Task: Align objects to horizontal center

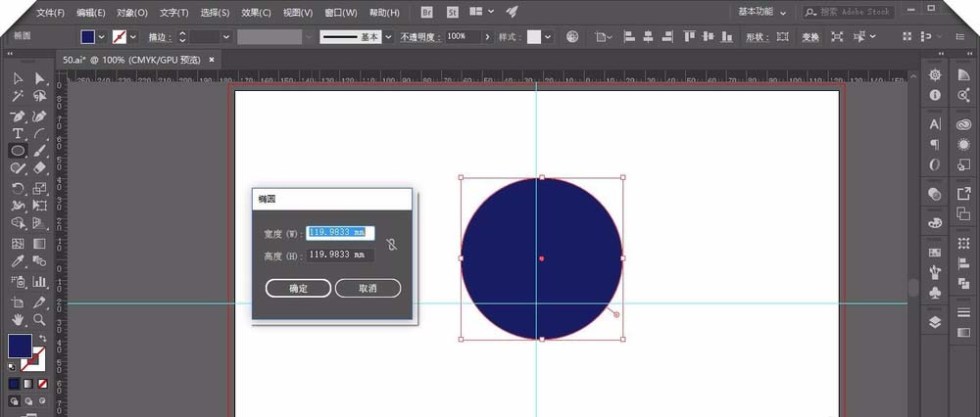Action: pyautogui.click(x=648, y=37)
